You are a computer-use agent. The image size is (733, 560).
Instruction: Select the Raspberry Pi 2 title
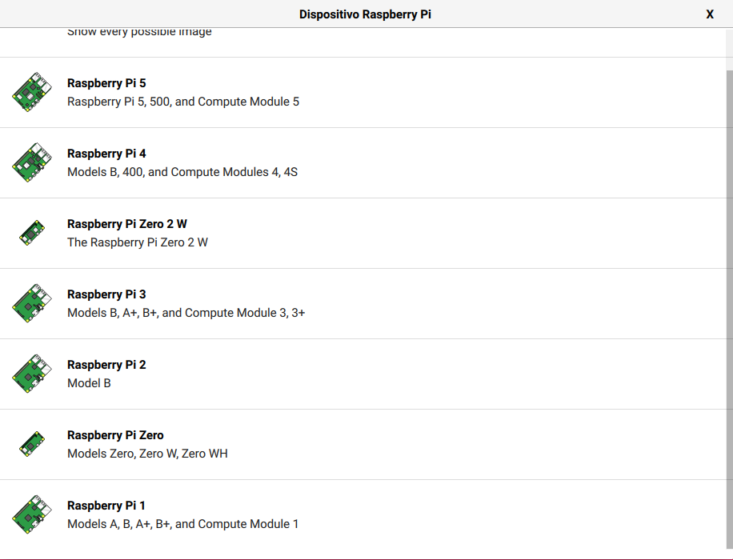pos(106,365)
